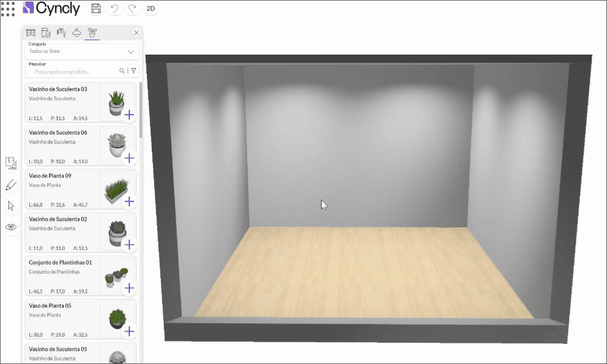Screen dimensions: 607x364
Task: Select the Vaso de Planta 05 thumbnail
Action: (x=117, y=318)
